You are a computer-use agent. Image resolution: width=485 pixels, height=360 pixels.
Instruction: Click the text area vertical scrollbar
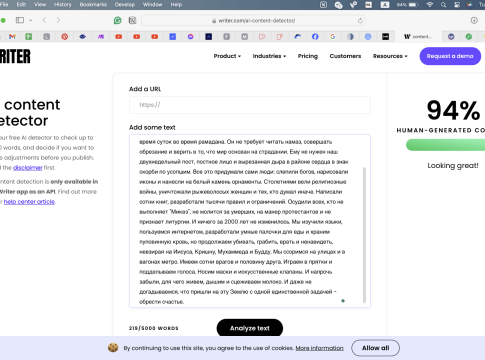tap(364, 235)
